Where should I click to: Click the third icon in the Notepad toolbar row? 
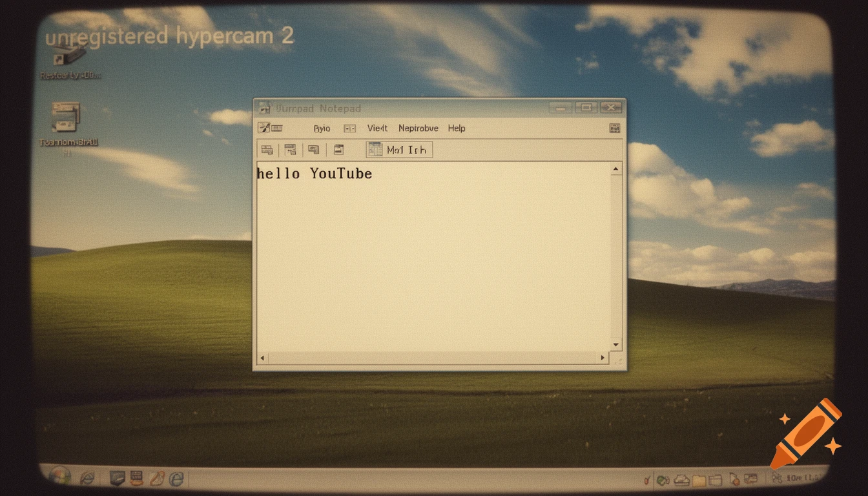point(314,150)
